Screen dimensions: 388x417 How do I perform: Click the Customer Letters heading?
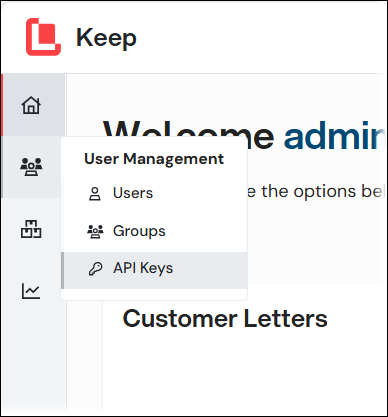pyautogui.click(x=225, y=318)
